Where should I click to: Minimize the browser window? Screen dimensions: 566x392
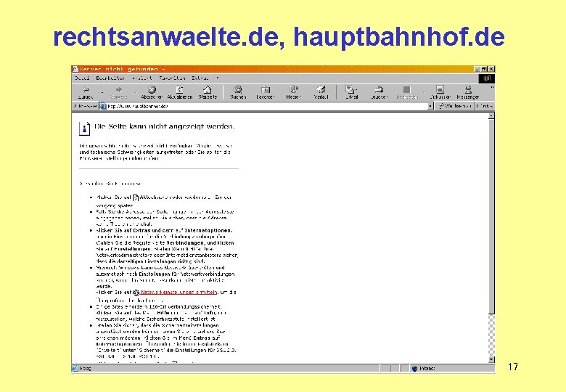(x=477, y=69)
